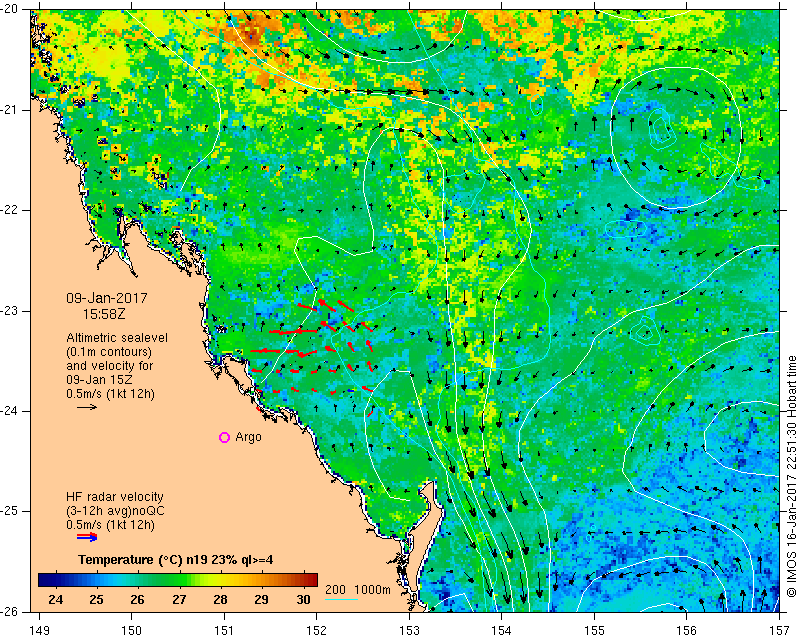This screenshot has height=640, width=800.
Task: Click the black altimetric velocity scale arrow
Action: tap(87, 407)
